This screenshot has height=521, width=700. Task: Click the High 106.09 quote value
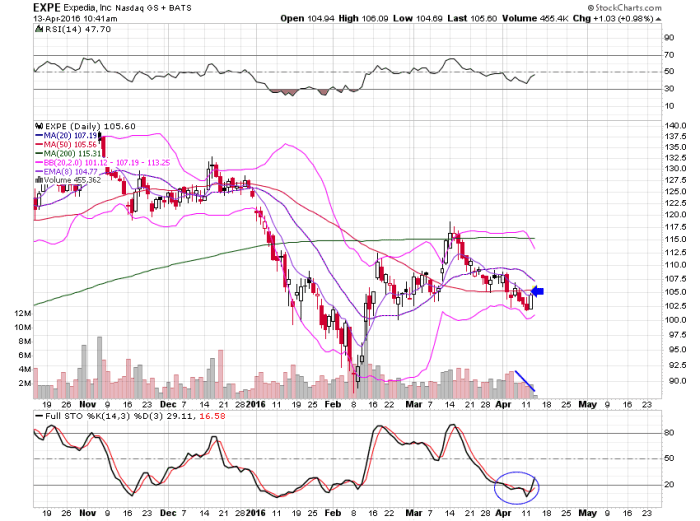(363, 18)
